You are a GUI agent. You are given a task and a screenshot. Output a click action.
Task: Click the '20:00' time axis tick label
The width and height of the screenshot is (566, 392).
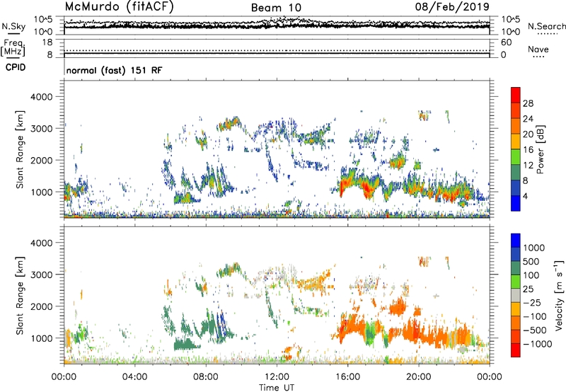(419, 377)
